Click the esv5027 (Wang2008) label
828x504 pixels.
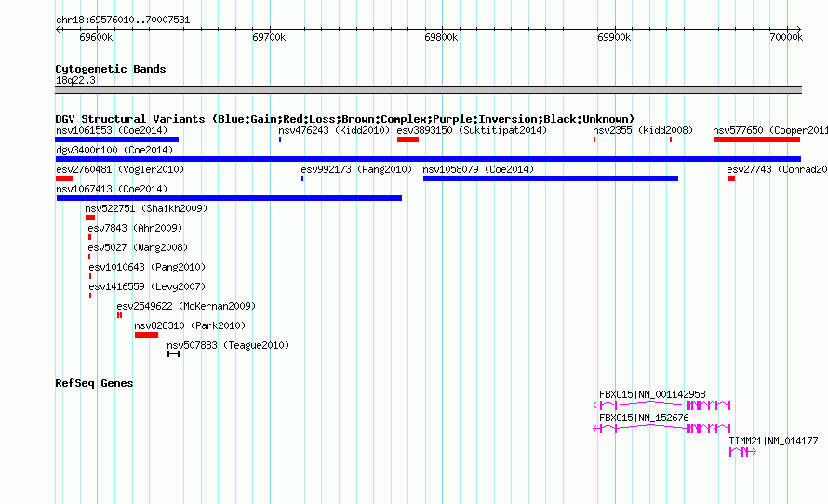(x=138, y=247)
